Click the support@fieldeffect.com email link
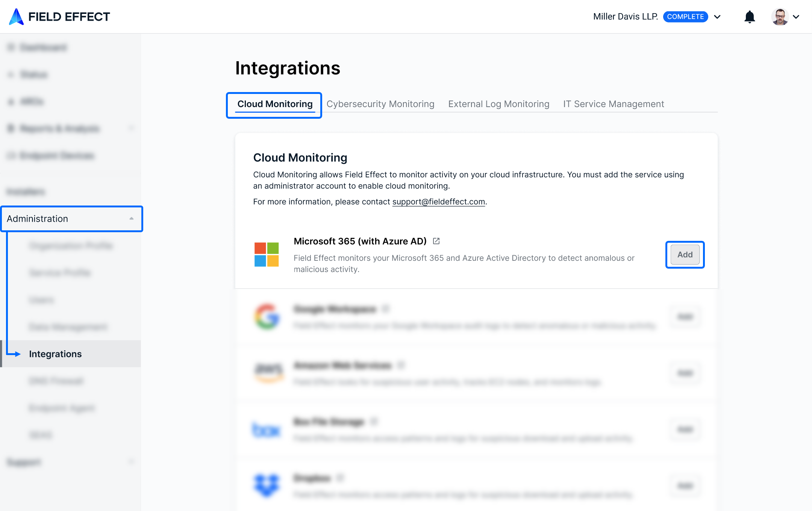The image size is (812, 511). pyautogui.click(x=438, y=202)
